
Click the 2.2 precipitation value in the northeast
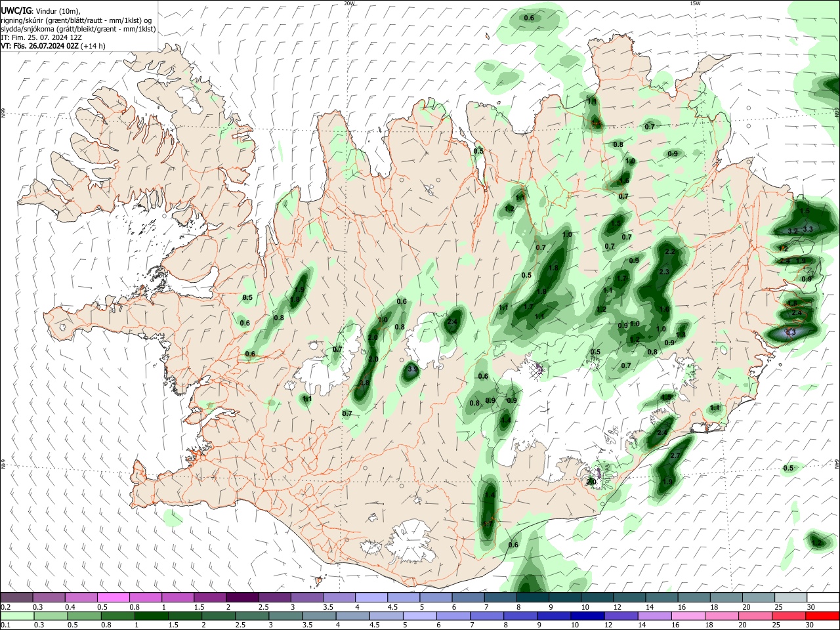coord(670,252)
